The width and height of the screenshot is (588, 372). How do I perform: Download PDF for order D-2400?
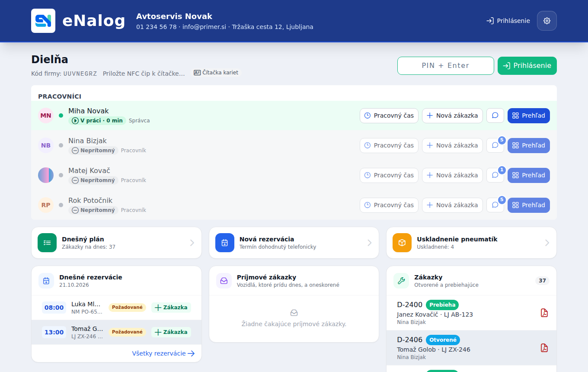[544, 313]
